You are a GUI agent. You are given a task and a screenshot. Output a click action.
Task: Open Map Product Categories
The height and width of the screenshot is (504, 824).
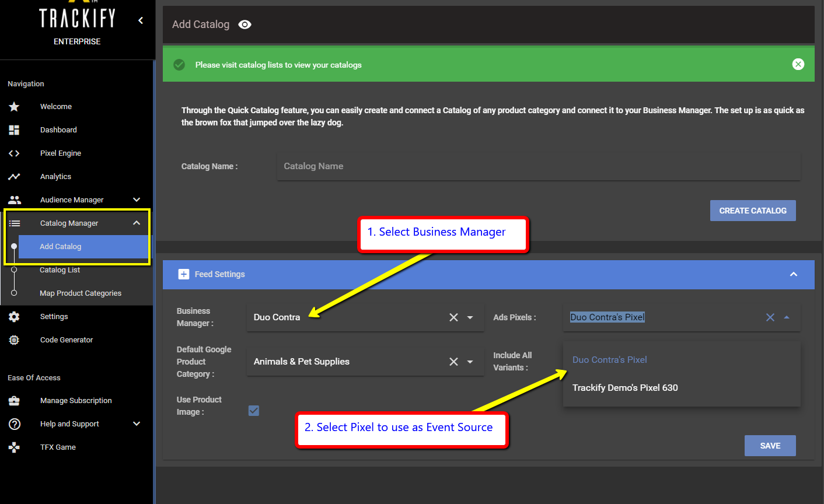(81, 293)
